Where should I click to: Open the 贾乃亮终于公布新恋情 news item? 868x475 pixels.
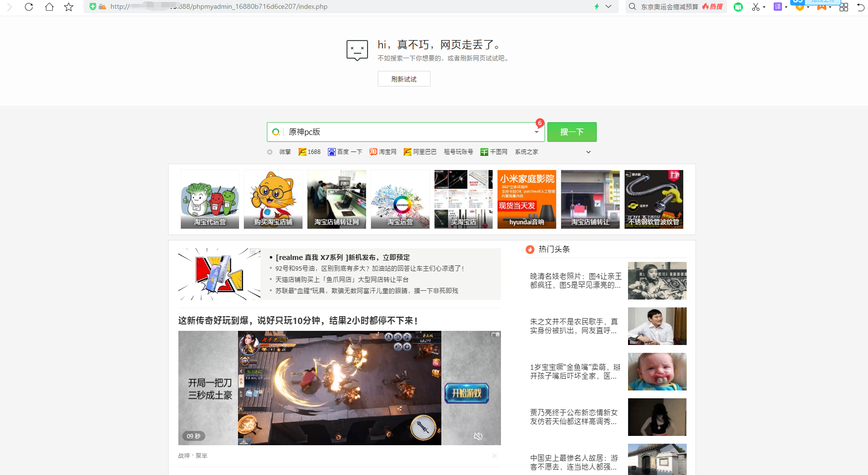coord(574,417)
